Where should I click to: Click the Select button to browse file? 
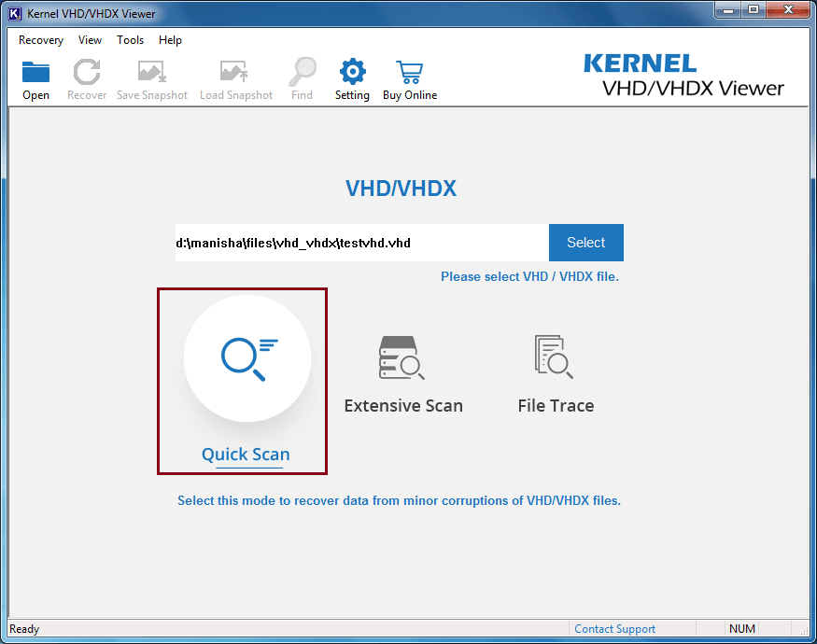pyautogui.click(x=586, y=243)
